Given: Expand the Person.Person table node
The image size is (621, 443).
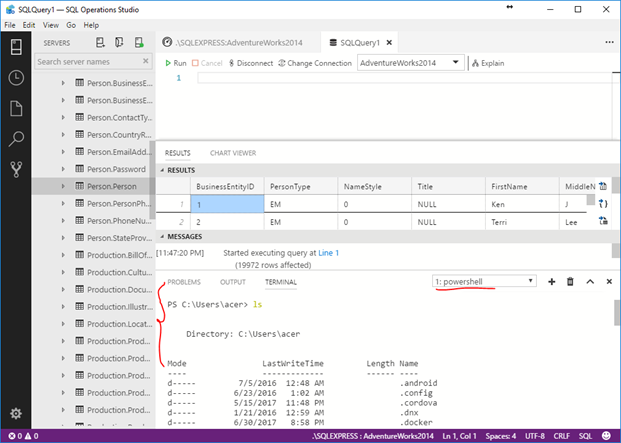Looking at the screenshot, I should pos(63,186).
